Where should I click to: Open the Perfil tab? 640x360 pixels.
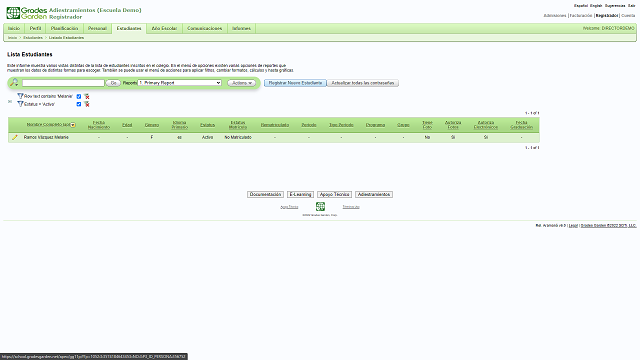pyautogui.click(x=36, y=29)
